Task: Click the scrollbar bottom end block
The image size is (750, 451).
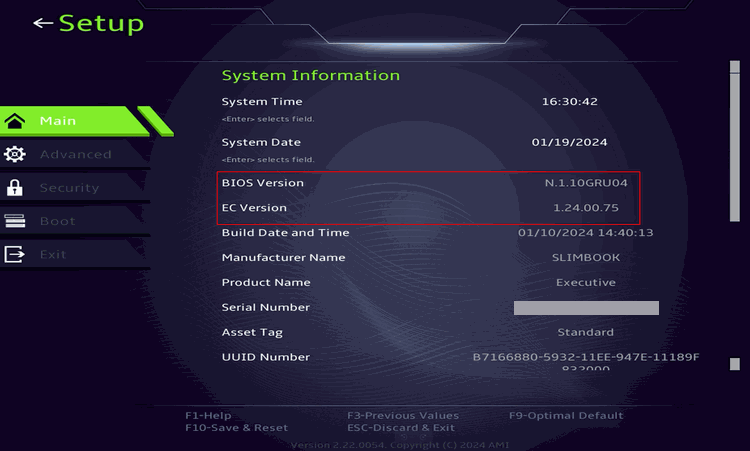Action: 734,363
